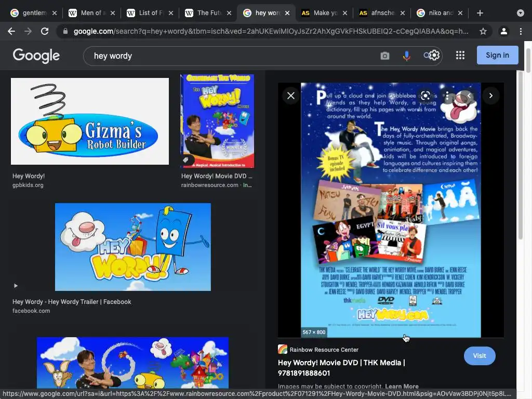This screenshot has height=399, width=532.
Task: Open the Gizma's Robot Builder thumbnail
Action: (x=89, y=121)
